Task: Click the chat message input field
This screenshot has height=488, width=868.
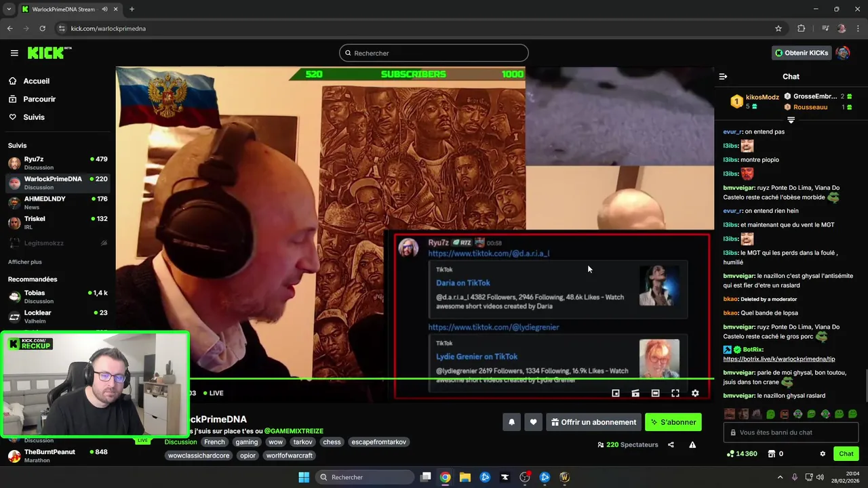Action: (x=791, y=432)
